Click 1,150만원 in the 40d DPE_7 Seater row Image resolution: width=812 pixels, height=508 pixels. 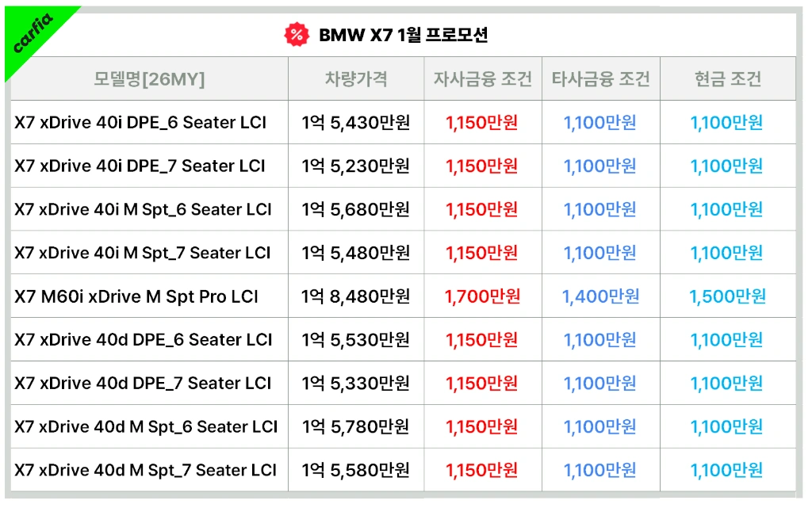pos(482,384)
